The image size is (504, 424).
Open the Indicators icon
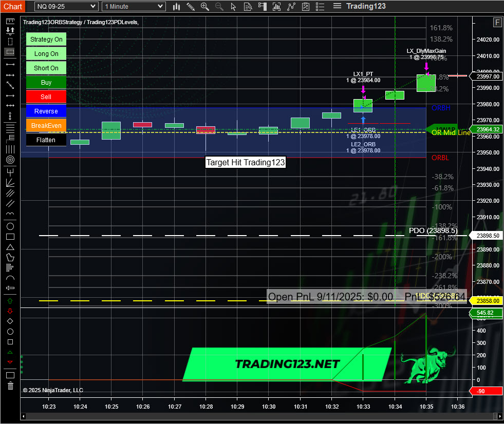tap(291, 7)
